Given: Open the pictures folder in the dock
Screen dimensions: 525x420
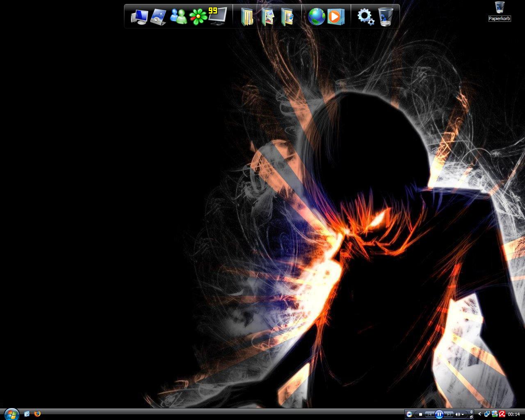Looking at the screenshot, I should (x=267, y=17).
